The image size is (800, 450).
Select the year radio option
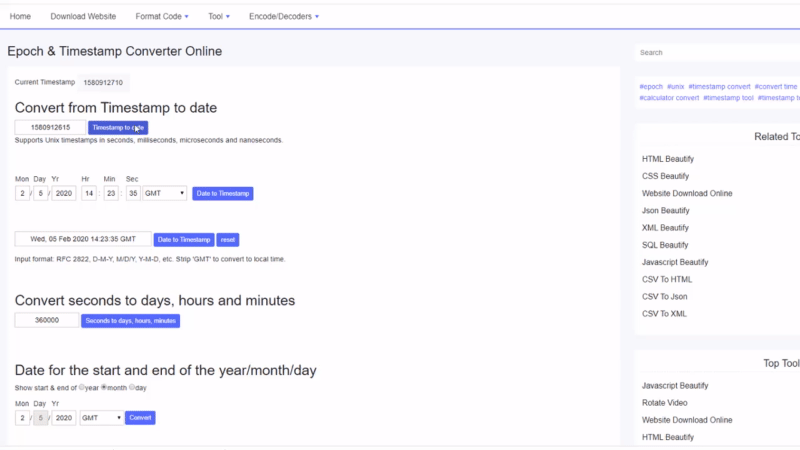(x=82, y=387)
